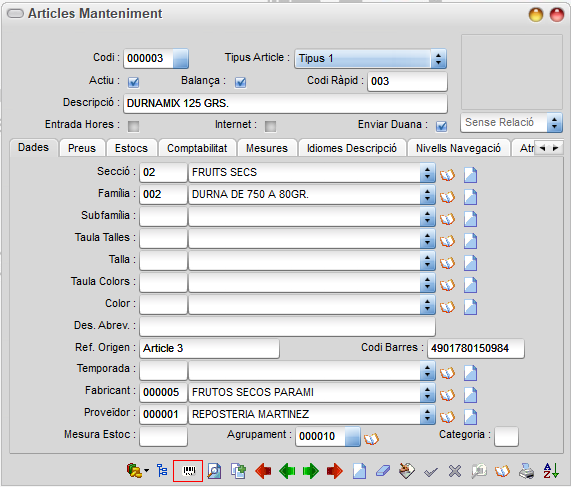Click the A-Z sort icon
The width and height of the screenshot is (571, 487).
coord(551,471)
